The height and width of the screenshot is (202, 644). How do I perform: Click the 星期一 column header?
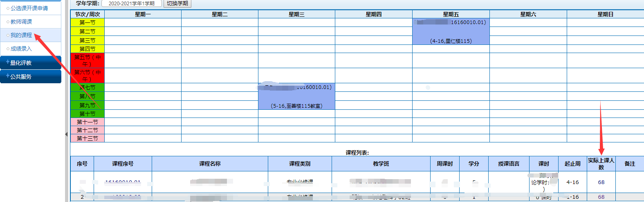(x=143, y=14)
